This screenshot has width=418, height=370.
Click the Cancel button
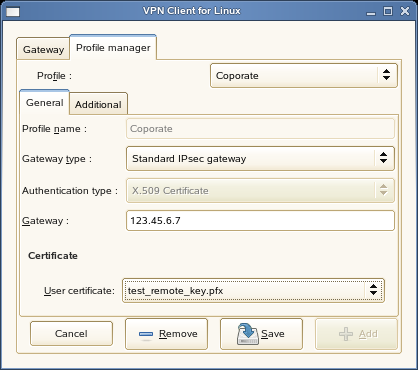(x=71, y=334)
